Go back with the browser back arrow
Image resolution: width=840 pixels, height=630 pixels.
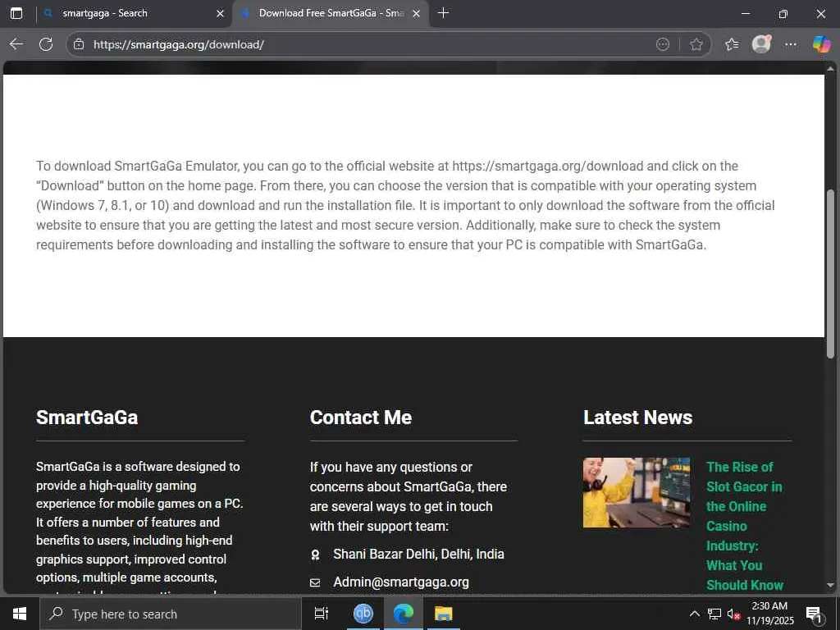pyautogui.click(x=16, y=44)
